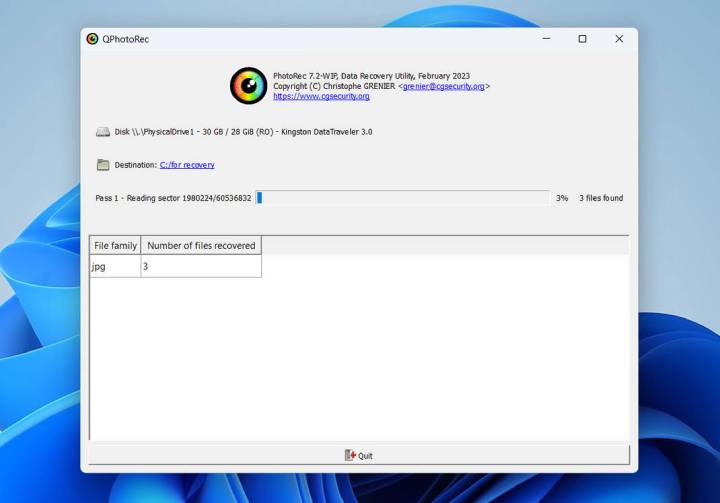Image resolution: width=720 pixels, height=503 pixels.
Task: Click the QPhotoRec title bar app icon
Action: click(x=92, y=39)
